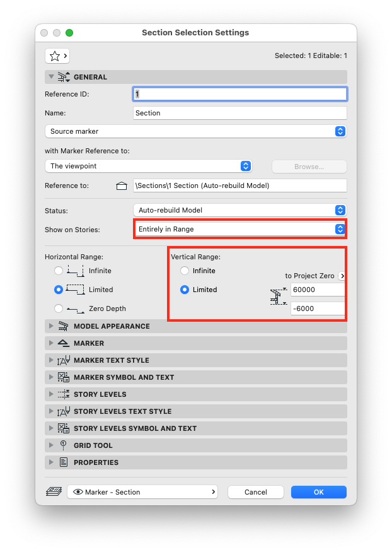Click the green zoom window button
The height and width of the screenshot is (552, 392).
tap(69, 33)
